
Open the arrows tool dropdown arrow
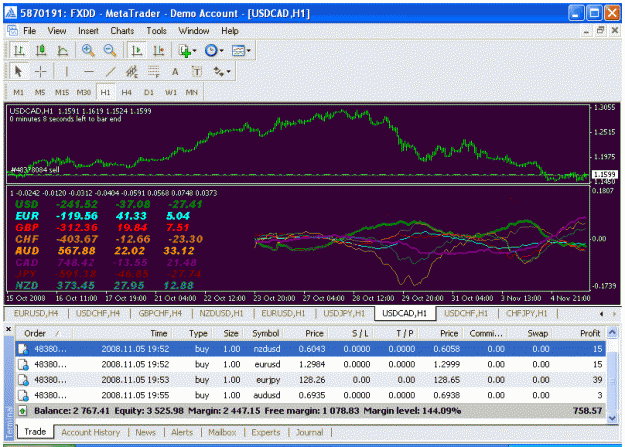tap(228, 72)
